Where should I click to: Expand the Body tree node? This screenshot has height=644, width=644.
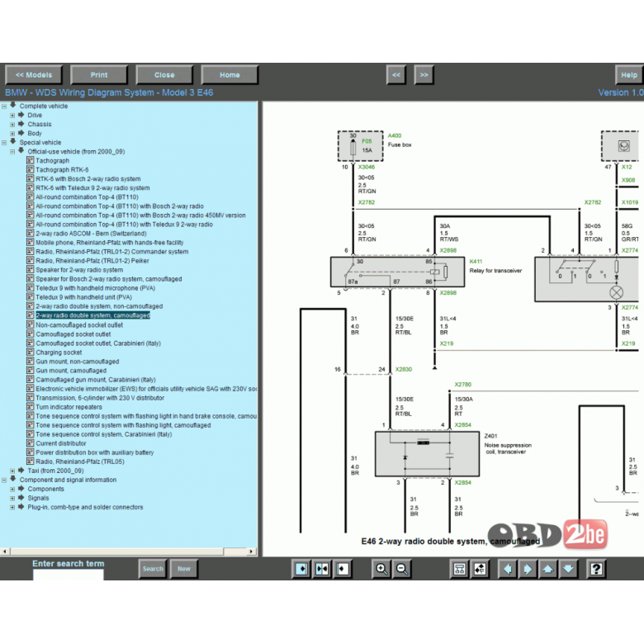(12, 134)
